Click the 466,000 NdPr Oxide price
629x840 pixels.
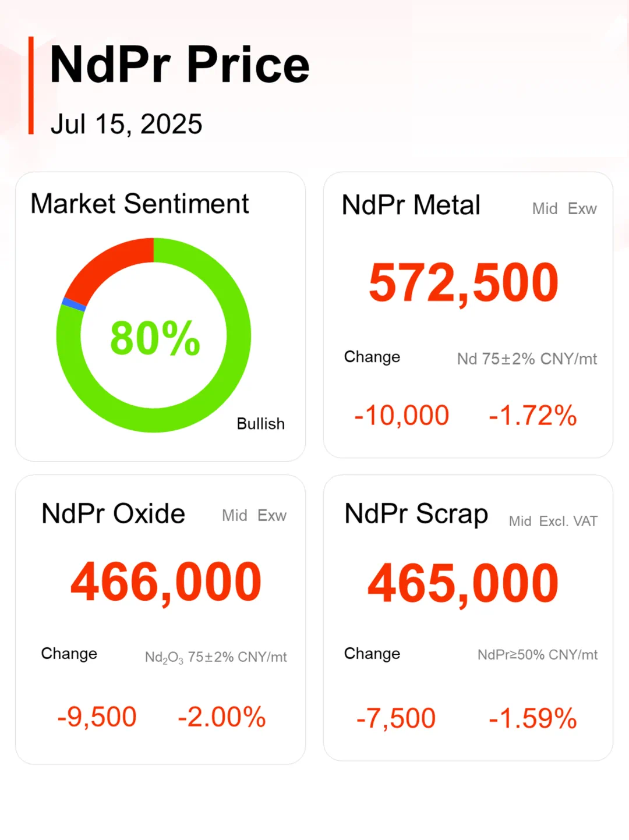pos(166,582)
